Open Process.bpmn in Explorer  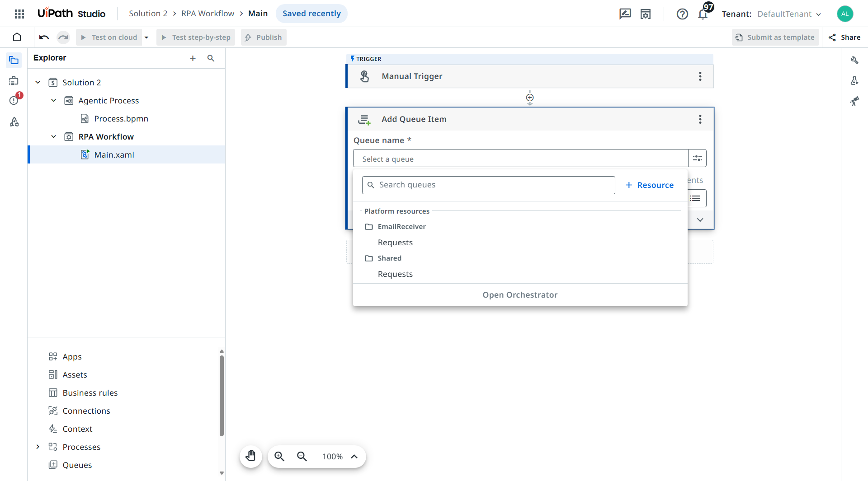click(x=121, y=118)
